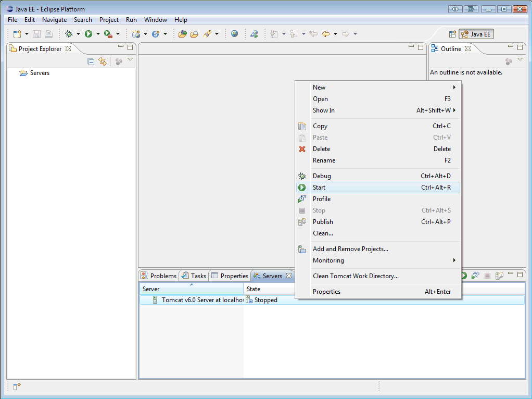
Task: Select the Java EE perspective button
Action: point(476,34)
